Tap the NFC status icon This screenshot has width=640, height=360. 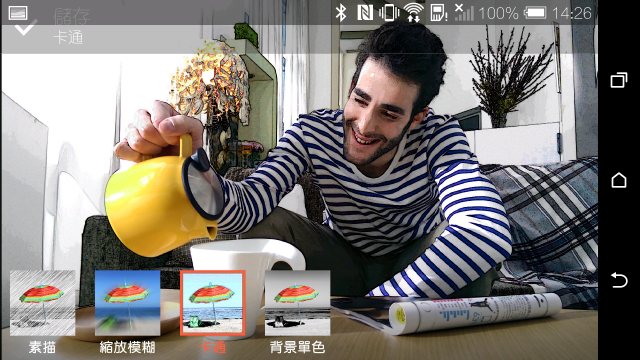(x=364, y=13)
